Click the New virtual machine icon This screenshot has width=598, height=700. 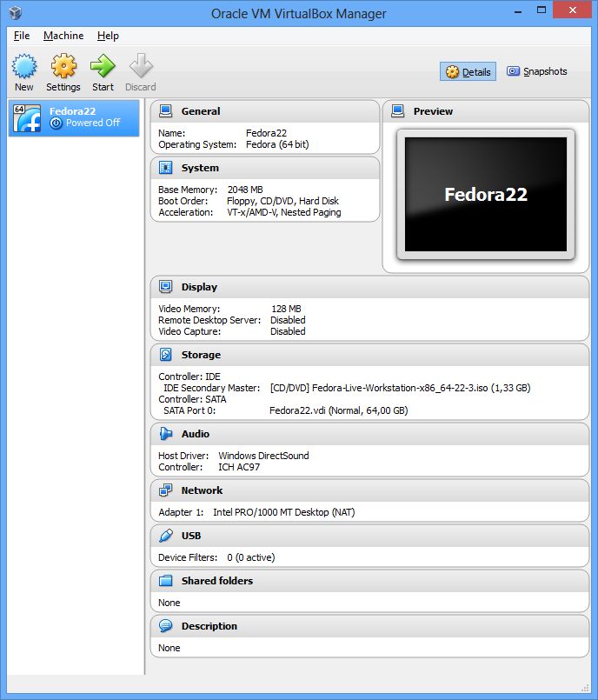pos(24,66)
